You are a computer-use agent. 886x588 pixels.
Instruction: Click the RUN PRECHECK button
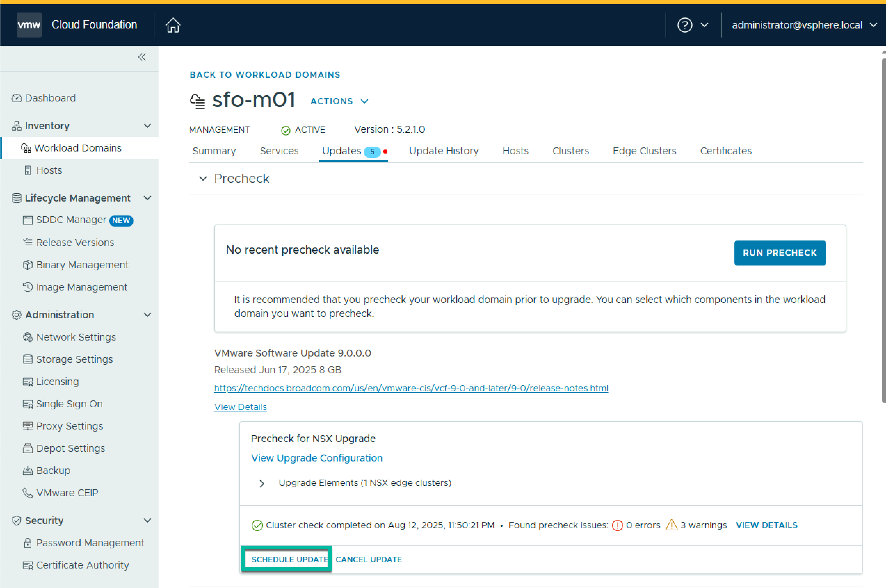780,253
